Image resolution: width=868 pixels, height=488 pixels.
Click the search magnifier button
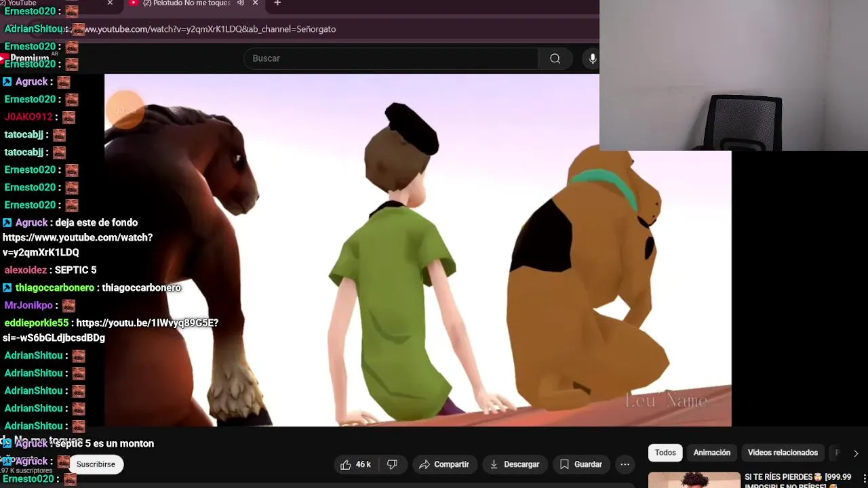[555, 58]
